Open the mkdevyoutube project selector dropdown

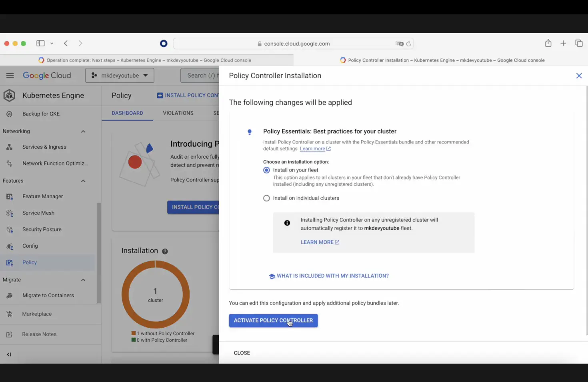click(x=120, y=76)
